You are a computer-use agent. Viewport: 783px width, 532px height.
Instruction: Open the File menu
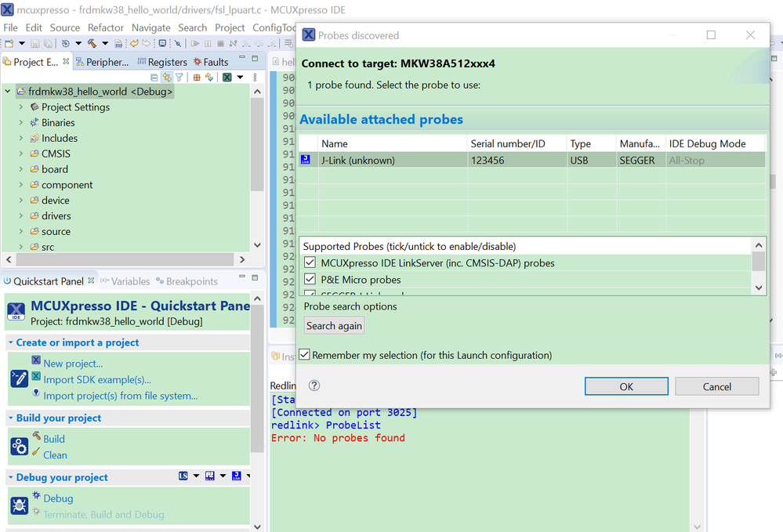pyautogui.click(x=10, y=27)
